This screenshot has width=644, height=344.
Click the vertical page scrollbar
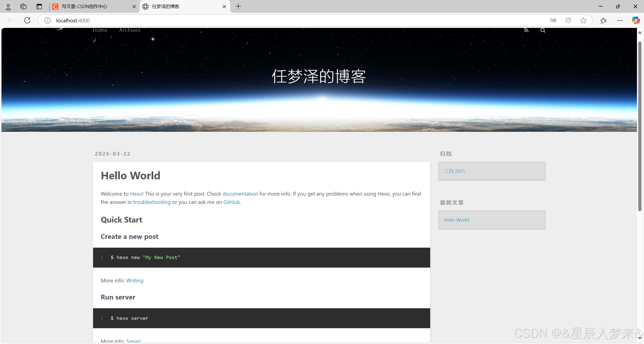(640, 126)
